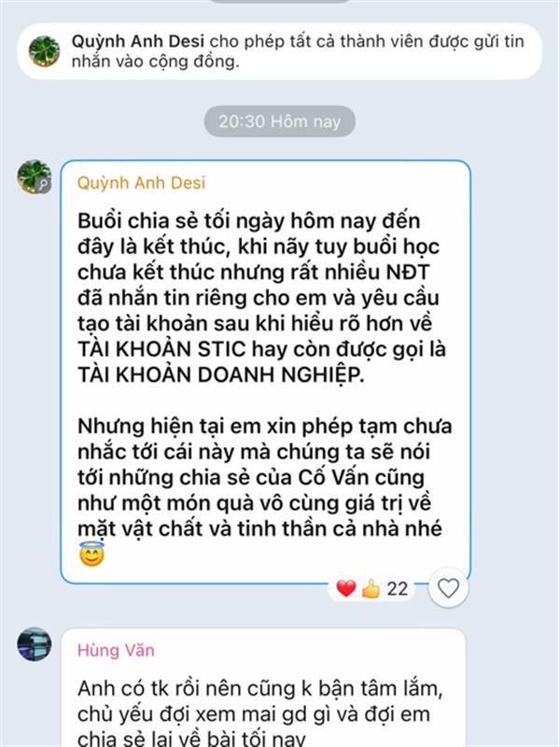Image resolution: width=560 pixels, height=747 pixels.
Task: Tap the avatar in the permission notice
Action: click(x=44, y=51)
